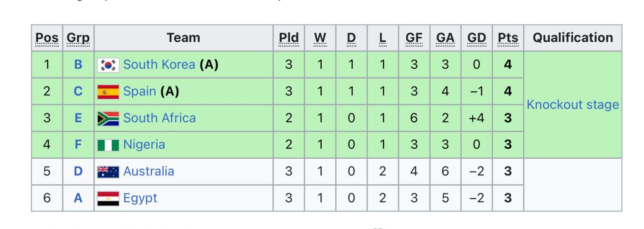This screenshot has height=229, width=644.
Task: Click the South Korea flag icon
Action: pos(108,65)
